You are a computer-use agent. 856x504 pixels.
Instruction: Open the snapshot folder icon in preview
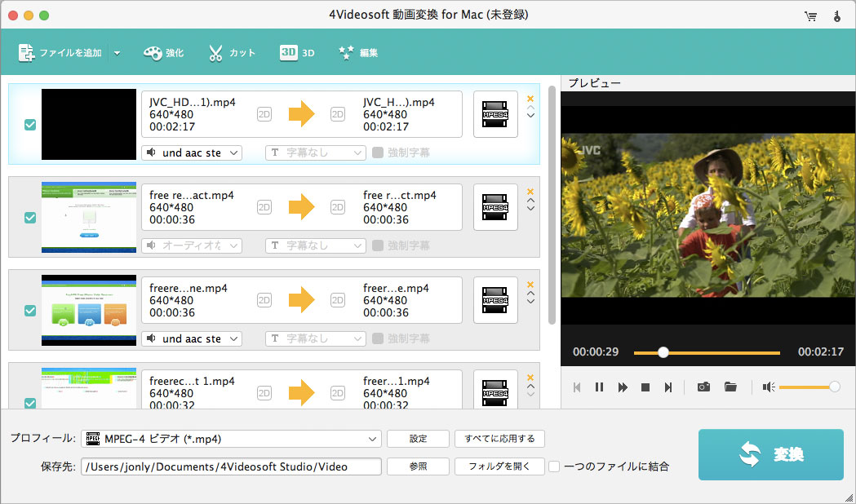[730, 387]
